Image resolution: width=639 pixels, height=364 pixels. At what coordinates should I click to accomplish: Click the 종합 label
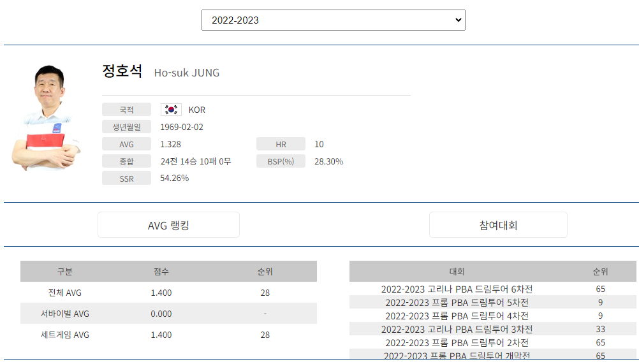[126, 161]
